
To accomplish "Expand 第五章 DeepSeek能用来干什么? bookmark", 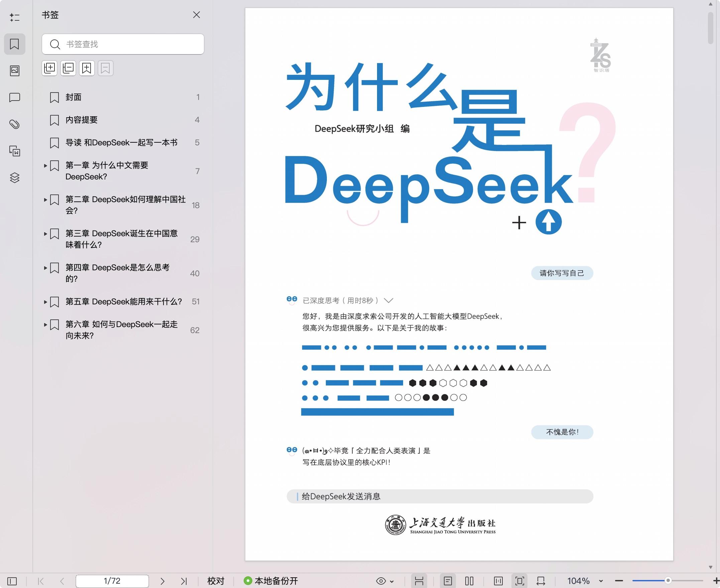I will [x=45, y=302].
